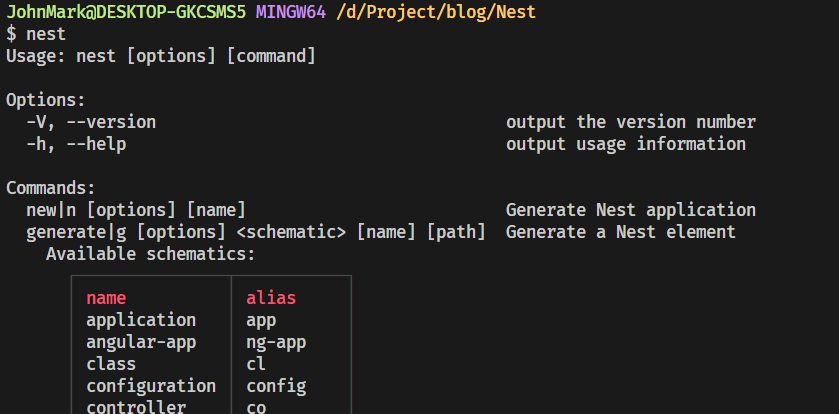Screen dimensions: 839x414
Task: Click 'configuration' in name column
Action: click(151, 386)
